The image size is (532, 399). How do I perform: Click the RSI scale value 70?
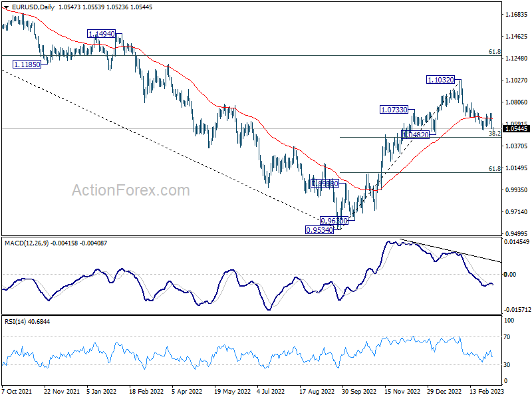(507, 337)
